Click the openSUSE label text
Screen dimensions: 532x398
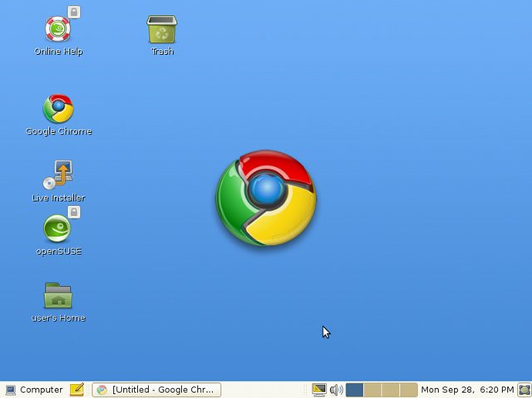pos(59,252)
